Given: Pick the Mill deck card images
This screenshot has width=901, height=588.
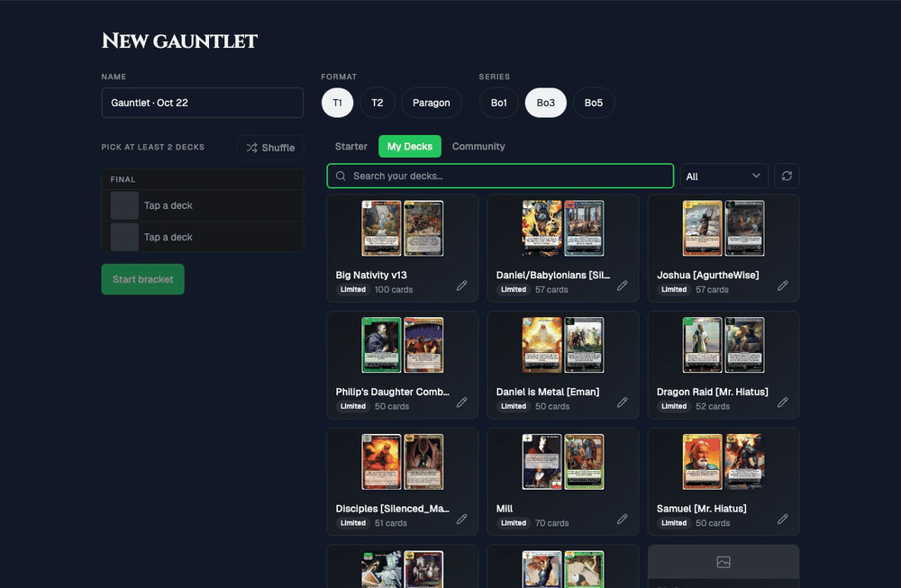Looking at the screenshot, I should (563, 462).
